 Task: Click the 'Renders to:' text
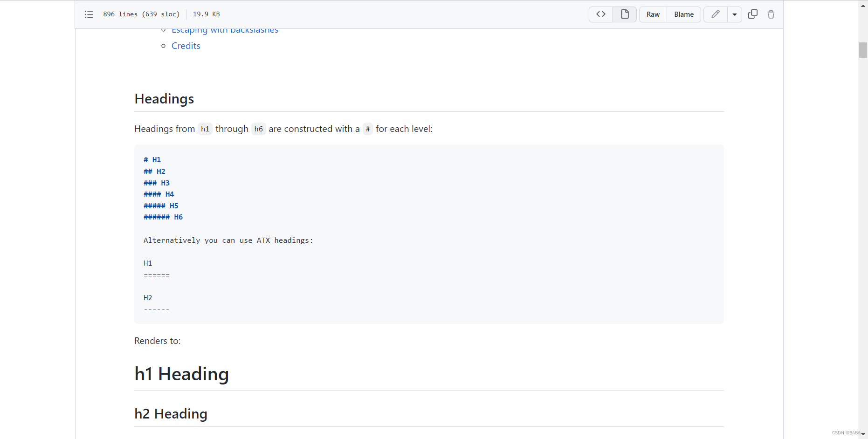[x=158, y=341]
